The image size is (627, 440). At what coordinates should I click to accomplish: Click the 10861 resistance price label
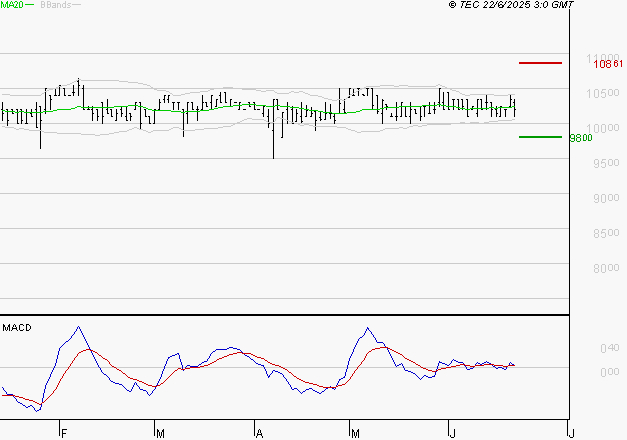coord(606,64)
